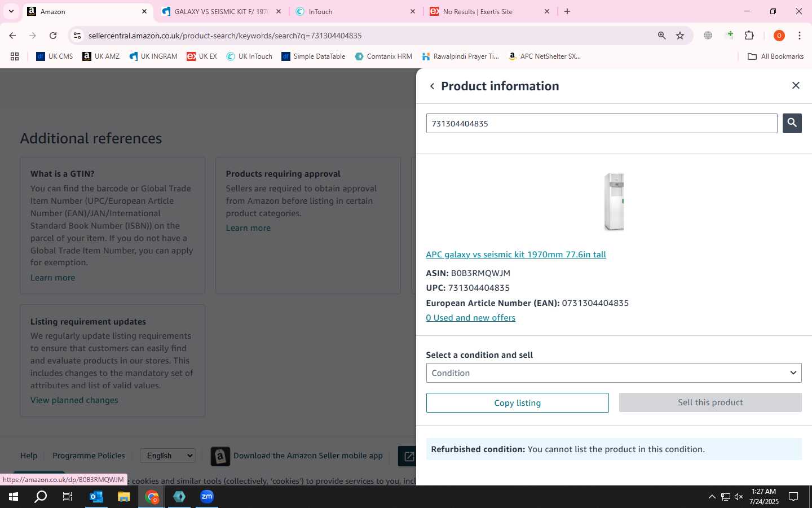Open the APC galaxy vs seismic kit thumbnail
812x508 pixels.
pos(614,202)
